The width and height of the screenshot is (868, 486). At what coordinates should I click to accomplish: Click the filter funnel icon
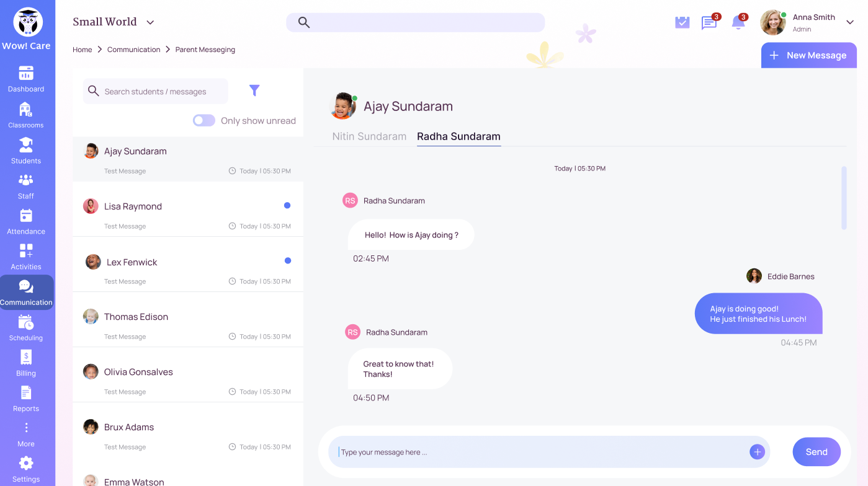(254, 91)
